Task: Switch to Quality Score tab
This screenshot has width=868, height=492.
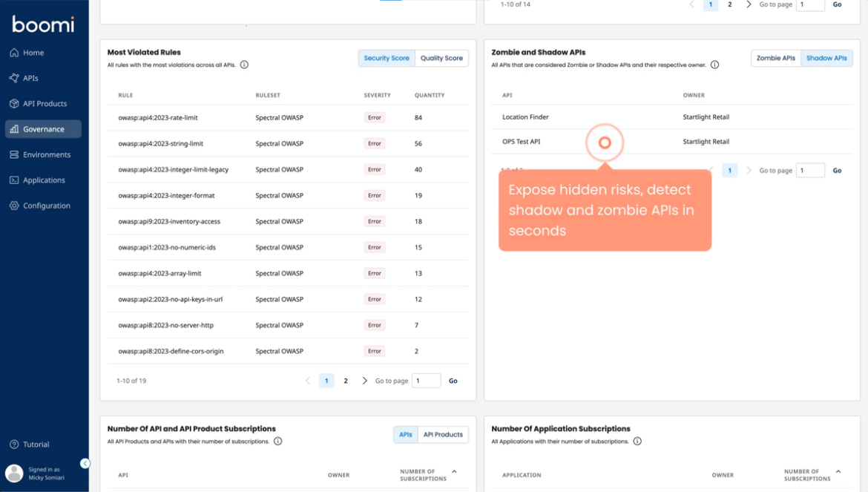Action: point(441,58)
